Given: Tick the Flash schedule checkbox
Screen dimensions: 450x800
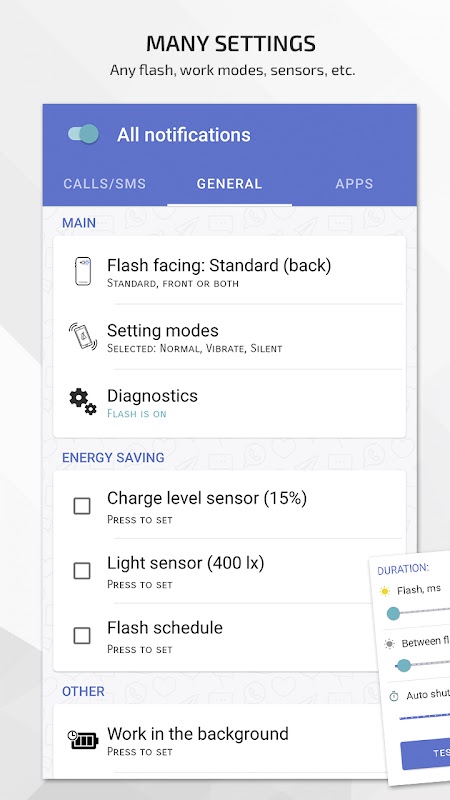Looking at the screenshot, I should pos(82,636).
